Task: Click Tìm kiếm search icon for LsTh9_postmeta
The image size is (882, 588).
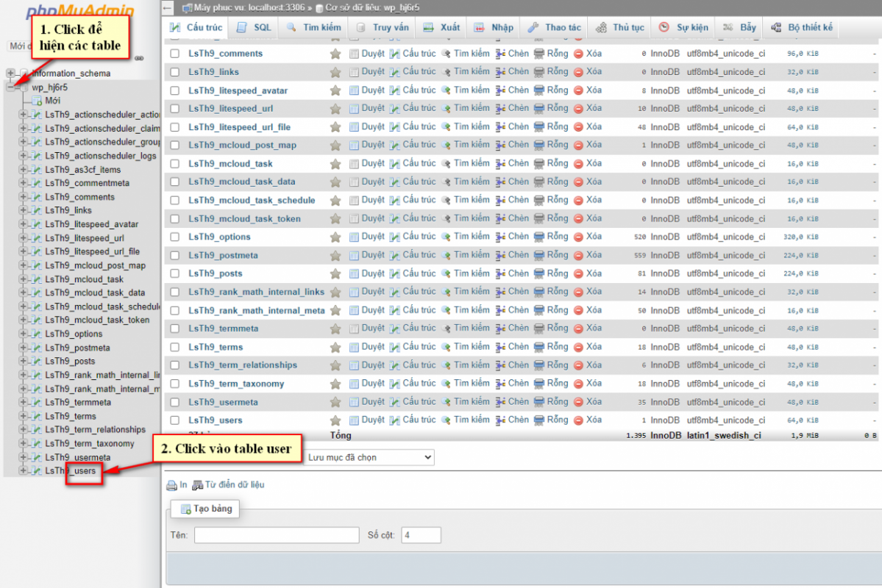Action: point(446,255)
